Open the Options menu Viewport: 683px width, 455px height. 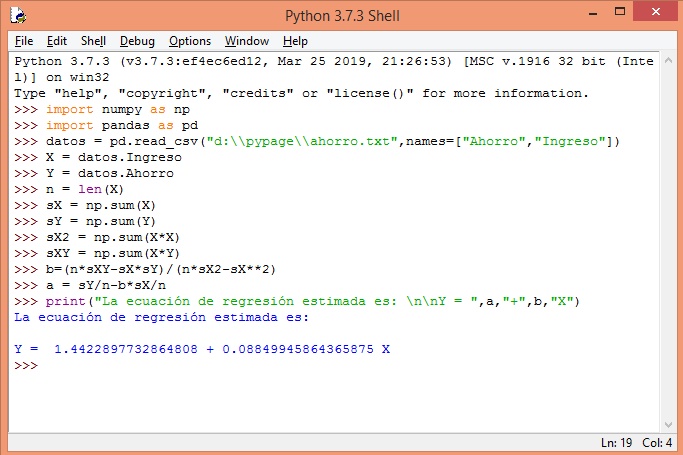190,41
